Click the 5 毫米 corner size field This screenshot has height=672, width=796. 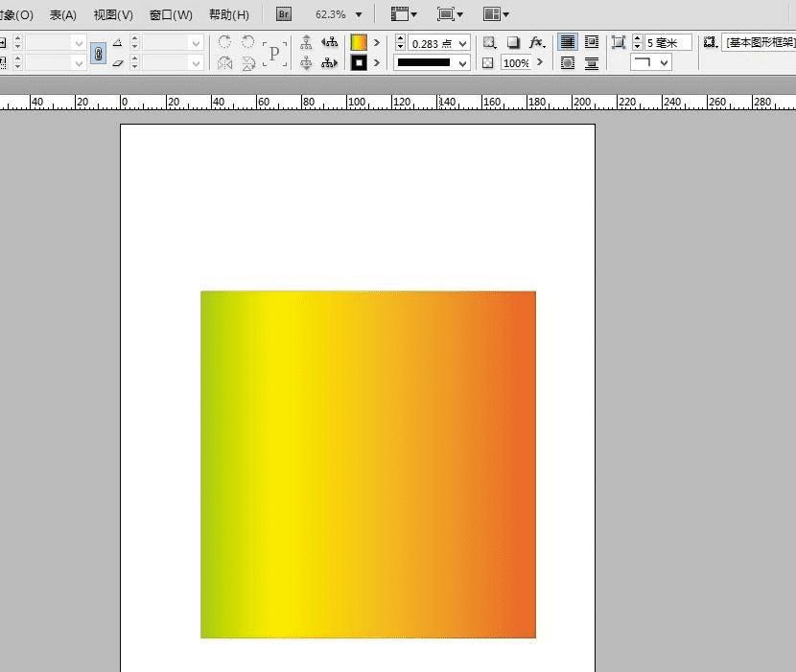[668, 43]
